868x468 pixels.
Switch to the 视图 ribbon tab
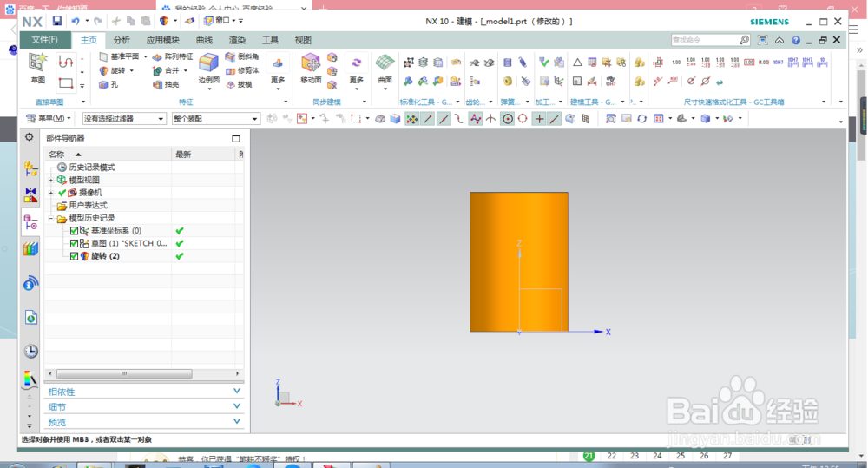[303, 40]
